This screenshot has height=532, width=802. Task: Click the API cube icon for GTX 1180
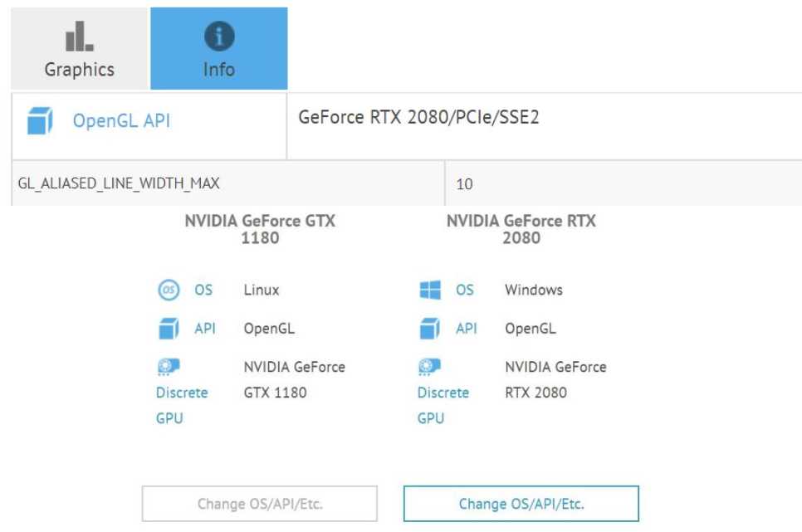tap(169, 329)
